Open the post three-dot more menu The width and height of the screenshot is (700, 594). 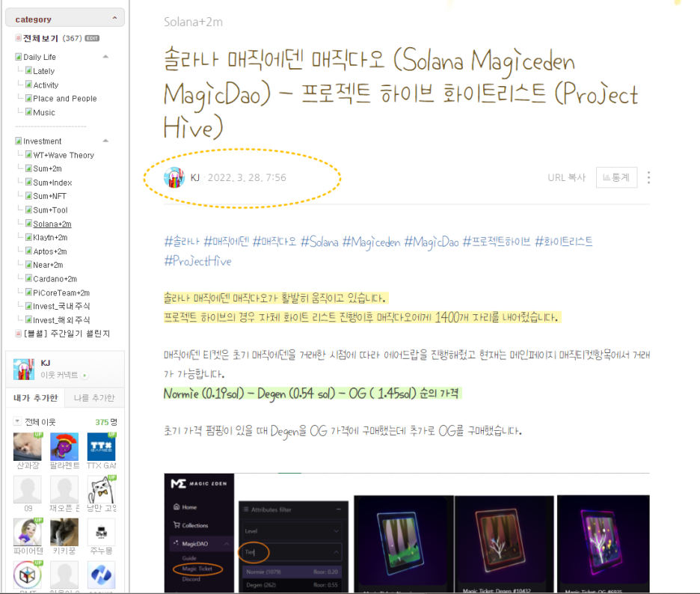coord(648,178)
